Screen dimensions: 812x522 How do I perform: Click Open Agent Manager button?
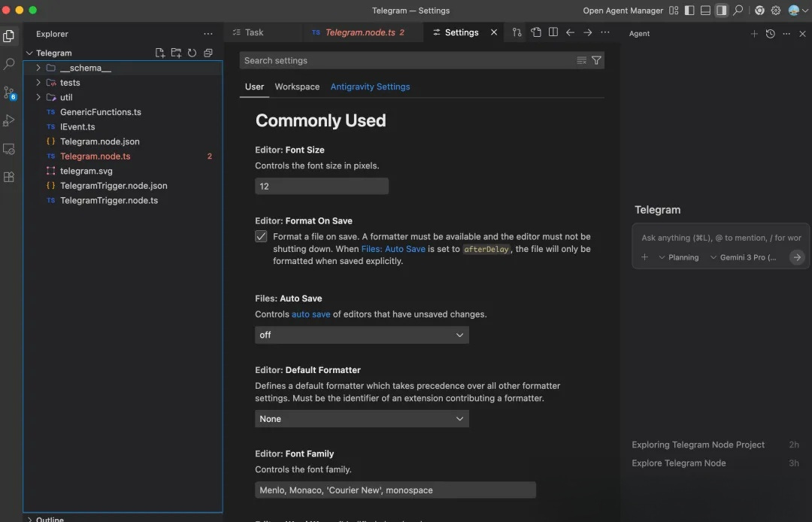[x=623, y=11]
